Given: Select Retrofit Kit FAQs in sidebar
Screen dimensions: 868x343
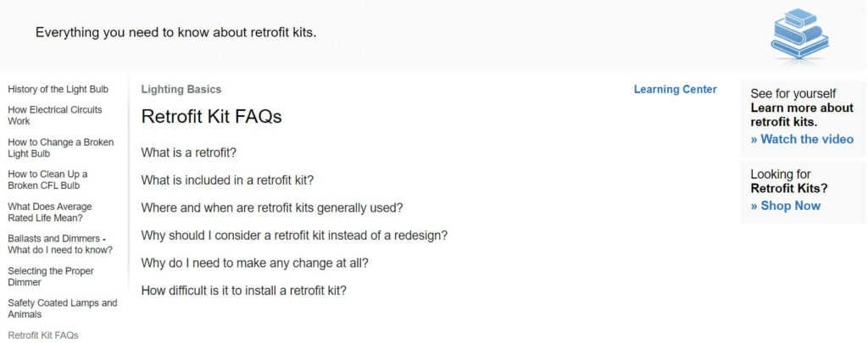Looking at the screenshot, I should point(42,335).
